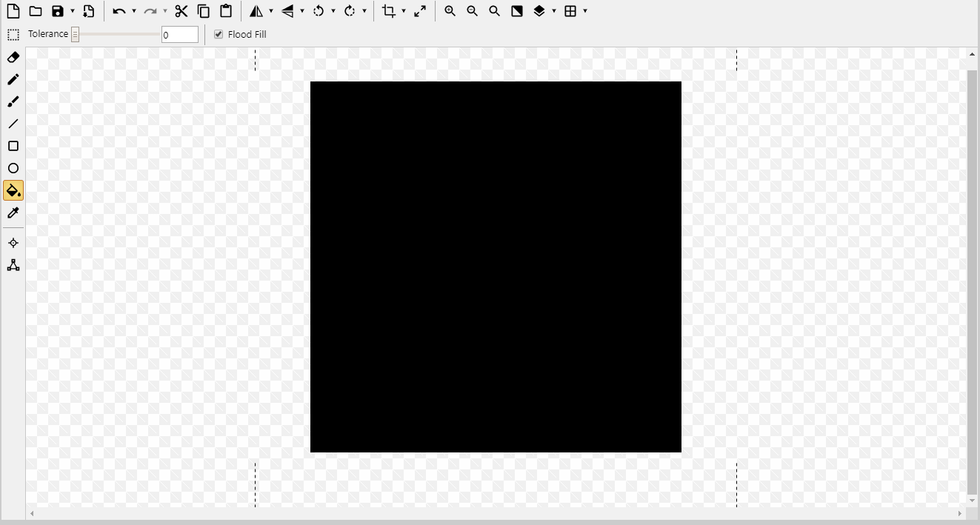Cut the current selection with scissors icon
The width and height of the screenshot is (980, 525).
pyautogui.click(x=182, y=11)
